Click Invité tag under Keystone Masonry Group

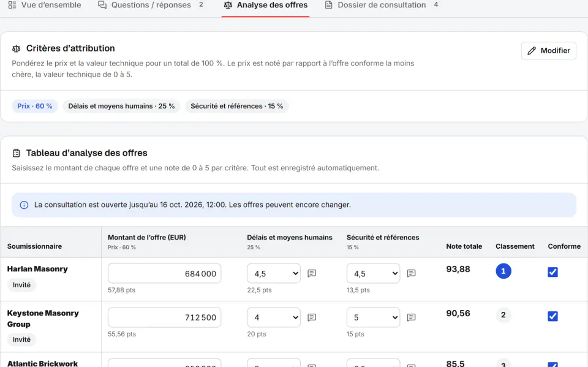[x=22, y=339]
